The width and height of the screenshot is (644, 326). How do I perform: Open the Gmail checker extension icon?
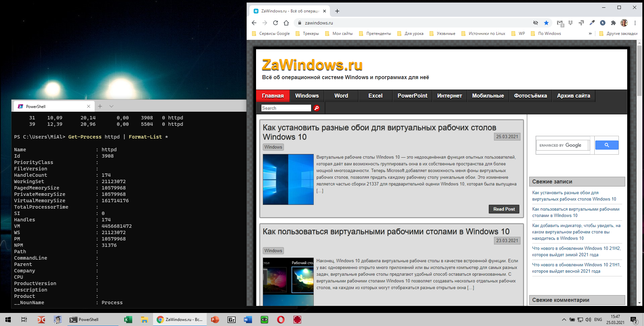pyautogui.click(x=560, y=23)
